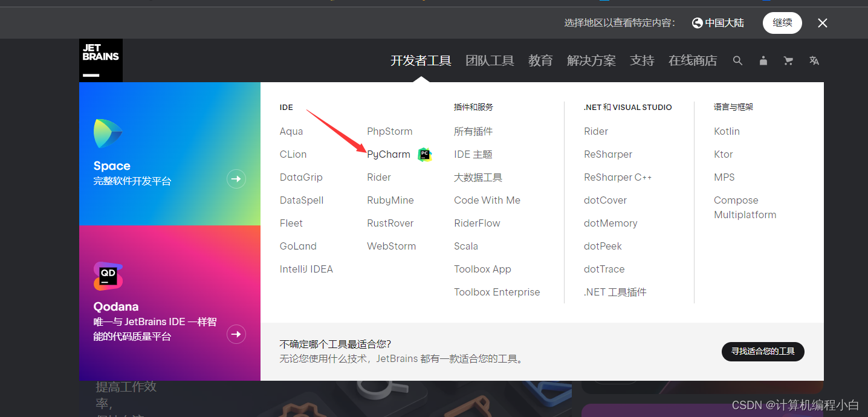The image size is (868, 417).
Task: Open the IntelliJ IDEA link
Action: click(306, 269)
